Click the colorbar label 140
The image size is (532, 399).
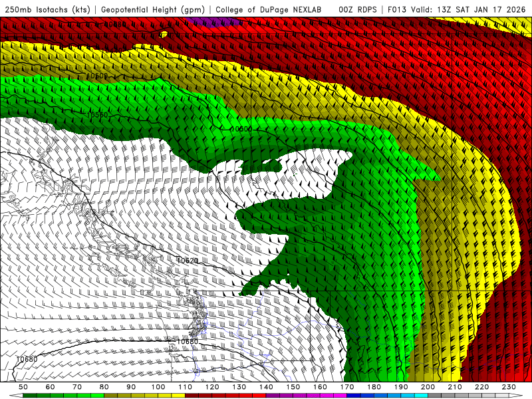[267, 387]
